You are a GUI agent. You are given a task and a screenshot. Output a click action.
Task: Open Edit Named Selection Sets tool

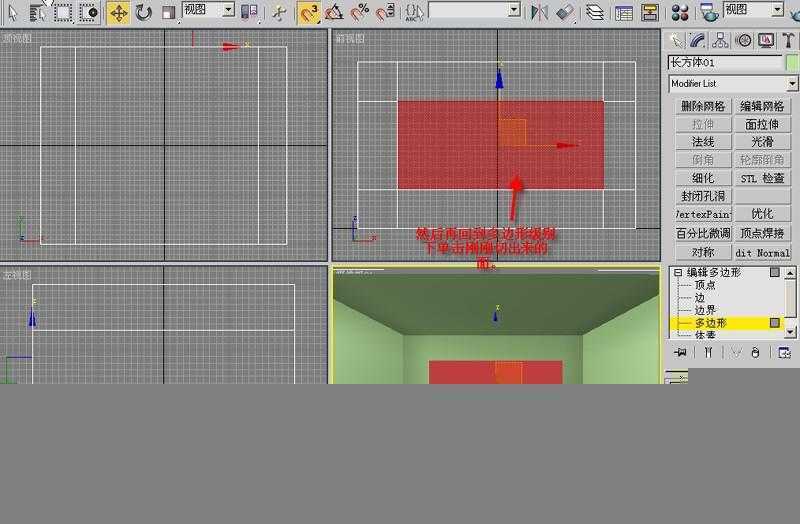click(x=414, y=12)
